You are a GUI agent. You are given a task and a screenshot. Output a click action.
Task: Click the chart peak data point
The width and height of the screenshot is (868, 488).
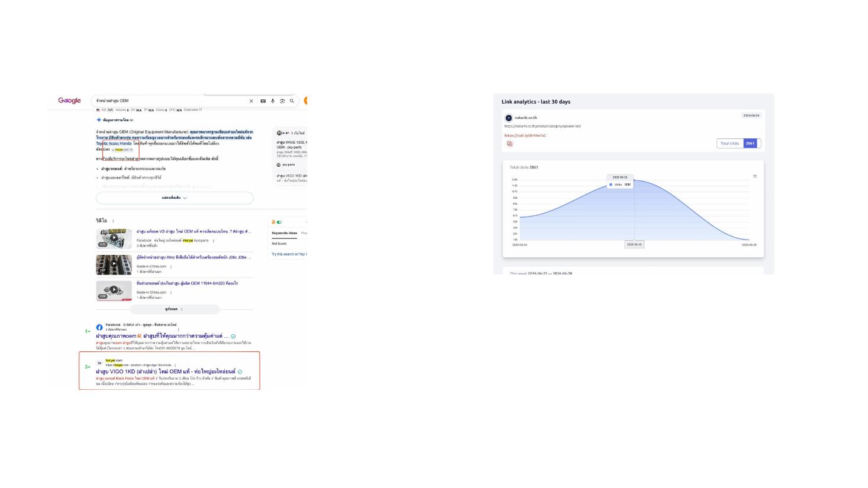(x=635, y=180)
